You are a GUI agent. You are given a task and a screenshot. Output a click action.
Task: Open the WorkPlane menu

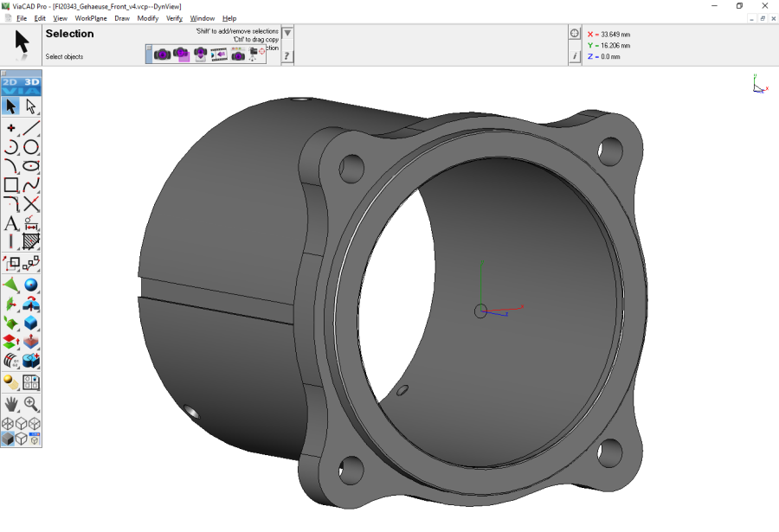pos(91,18)
